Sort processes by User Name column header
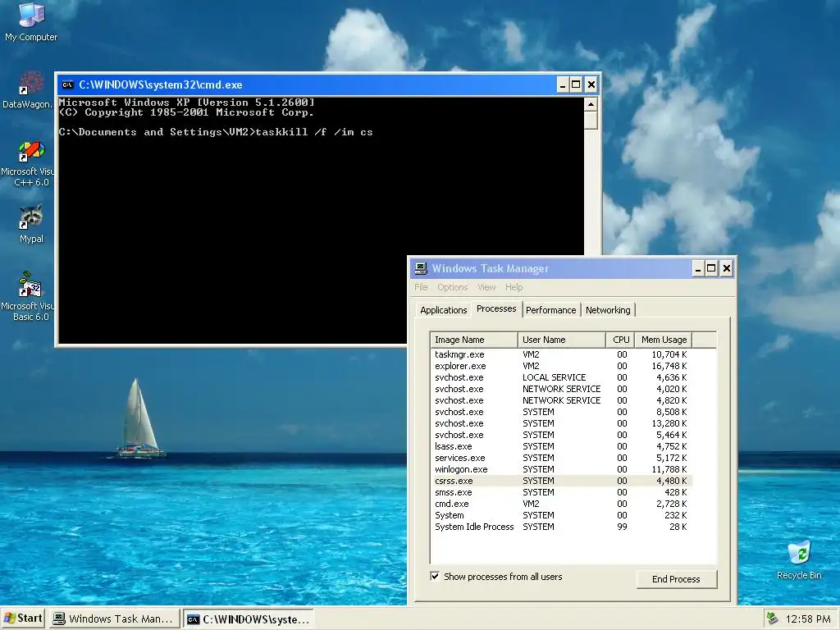This screenshot has width=840, height=630. (562, 340)
